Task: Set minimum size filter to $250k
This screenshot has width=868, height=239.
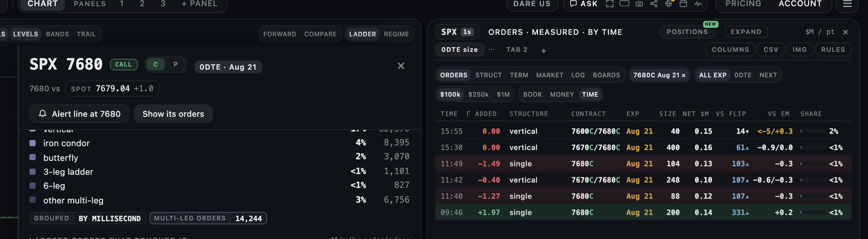Action: pos(479,94)
